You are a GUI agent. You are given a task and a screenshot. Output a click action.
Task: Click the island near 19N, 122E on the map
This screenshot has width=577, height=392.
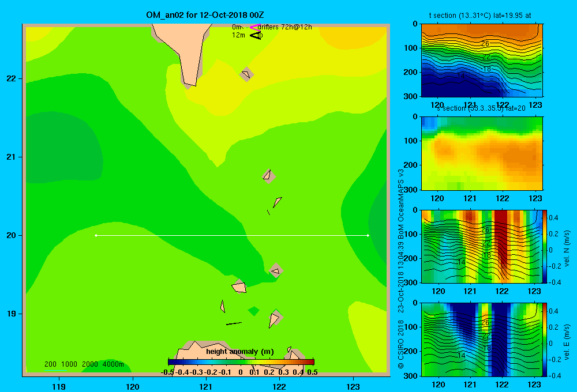click(x=275, y=318)
